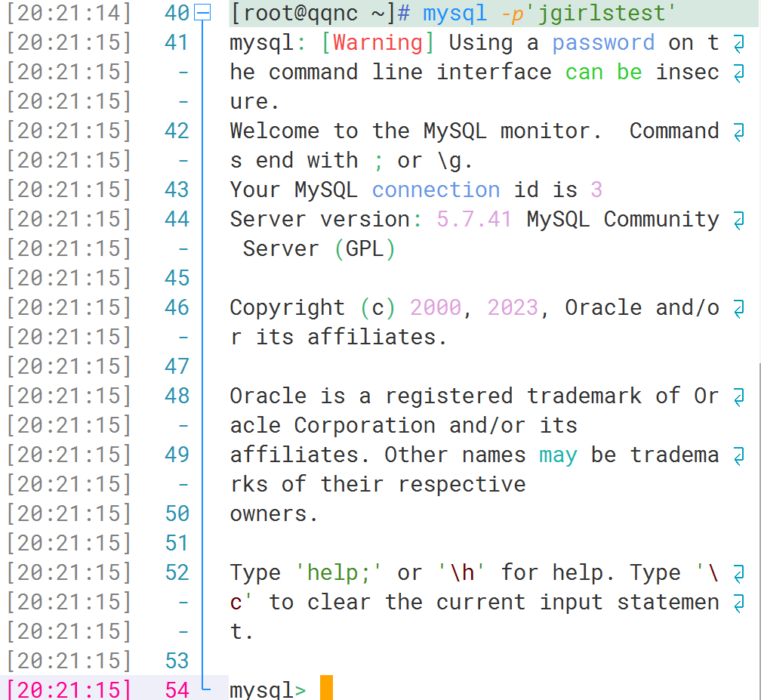The width and height of the screenshot is (761, 700).
Task: Click the teal word 'may'
Action: (558, 456)
